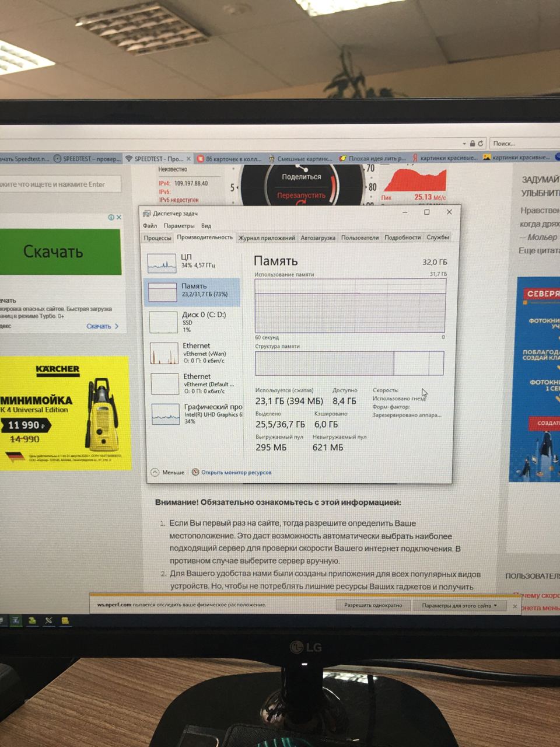Dismiss the location prompt with X
Screen dimensions: 560x747
pos(514,606)
